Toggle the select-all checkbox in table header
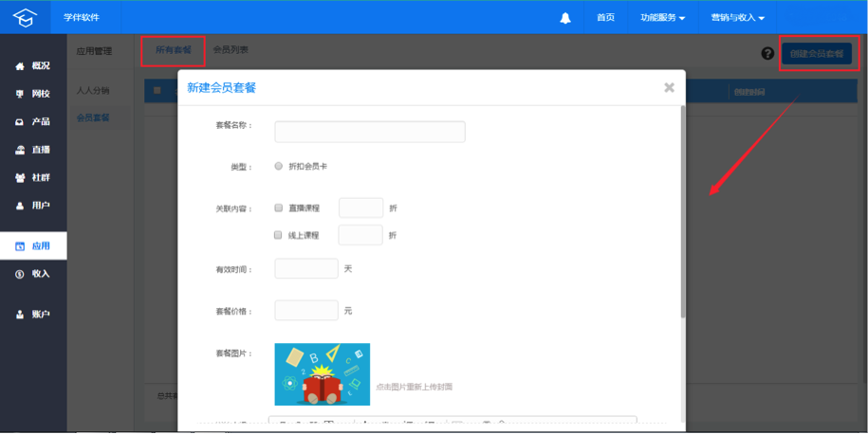 click(157, 90)
